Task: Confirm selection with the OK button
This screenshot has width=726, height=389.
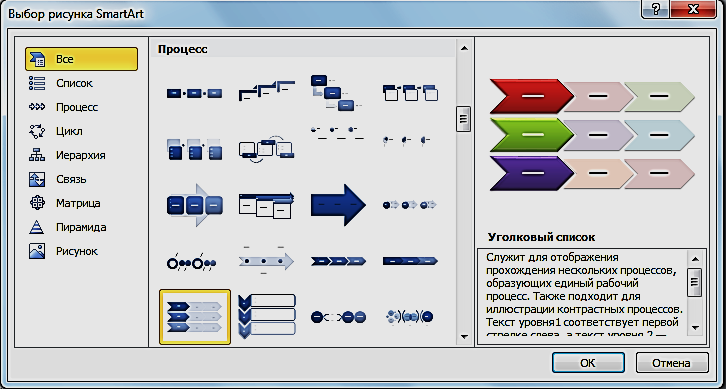Action: coord(588,363)
